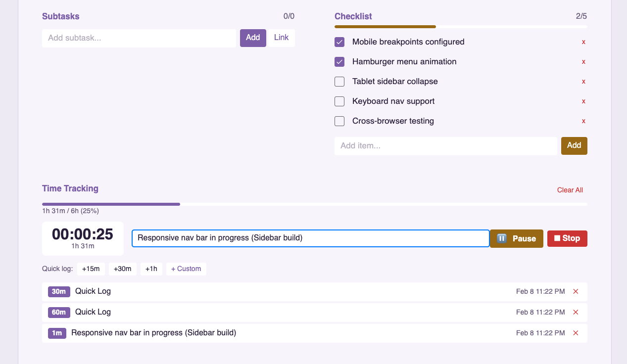Check off Keyboard nav support
This screenshot has width=627, height=364.
click(339, 101)
